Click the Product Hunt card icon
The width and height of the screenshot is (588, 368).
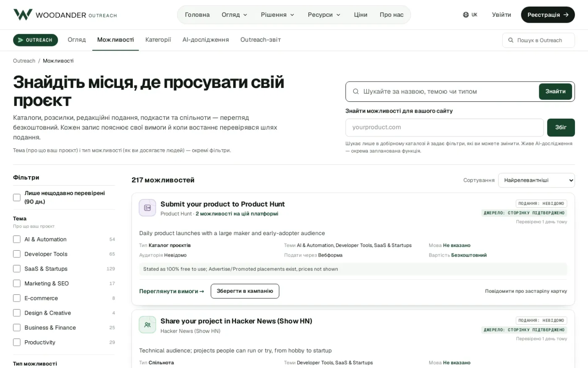tap(147, 208)
